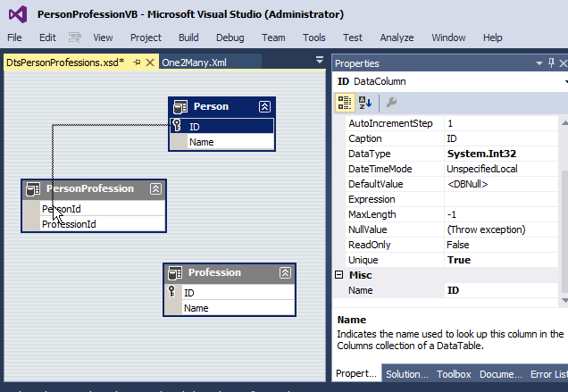Collapse the Misc category
Image resolution: width=568 pixels, height=392 pixels.
(x=338, y=275)
